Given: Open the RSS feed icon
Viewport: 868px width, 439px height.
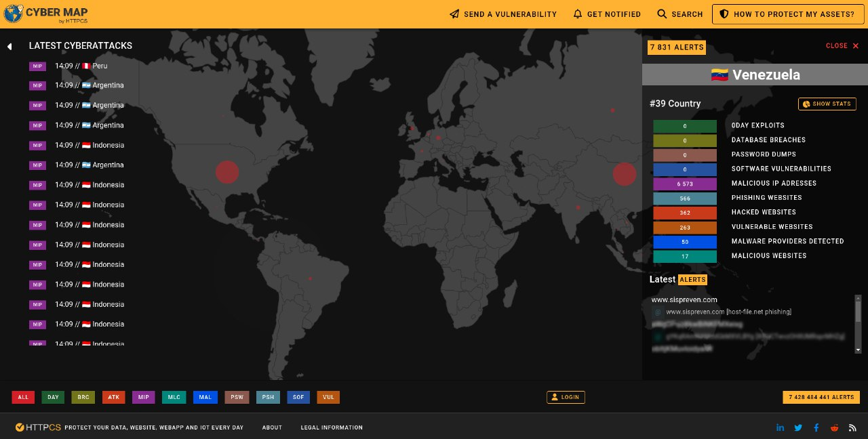Looking at the screenshot, I should click(x=852, y=427).
